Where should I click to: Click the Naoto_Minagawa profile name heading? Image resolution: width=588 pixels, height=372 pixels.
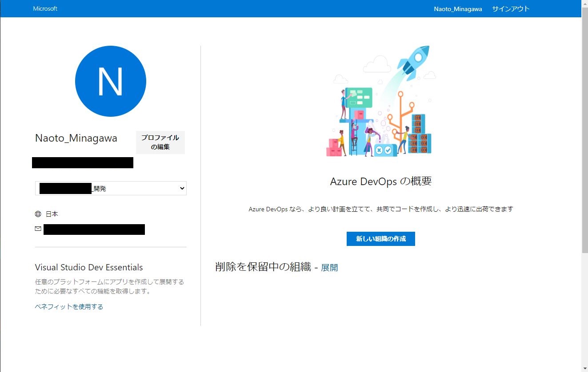point(76,138)
